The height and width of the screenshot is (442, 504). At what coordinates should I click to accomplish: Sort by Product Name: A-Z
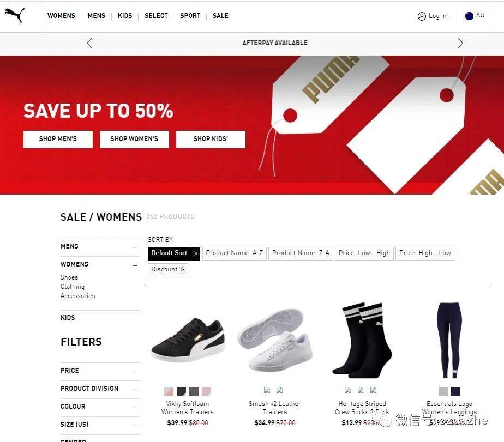(x=235, y=253)
